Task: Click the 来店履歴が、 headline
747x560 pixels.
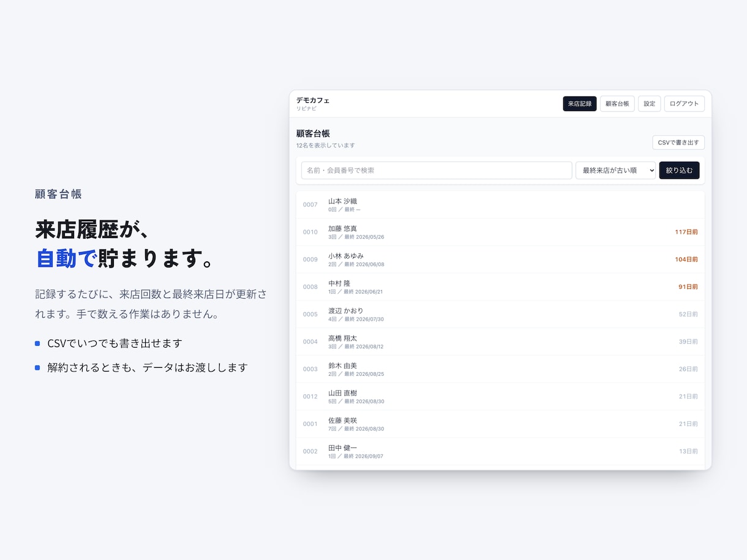Action: coord(92,230)
